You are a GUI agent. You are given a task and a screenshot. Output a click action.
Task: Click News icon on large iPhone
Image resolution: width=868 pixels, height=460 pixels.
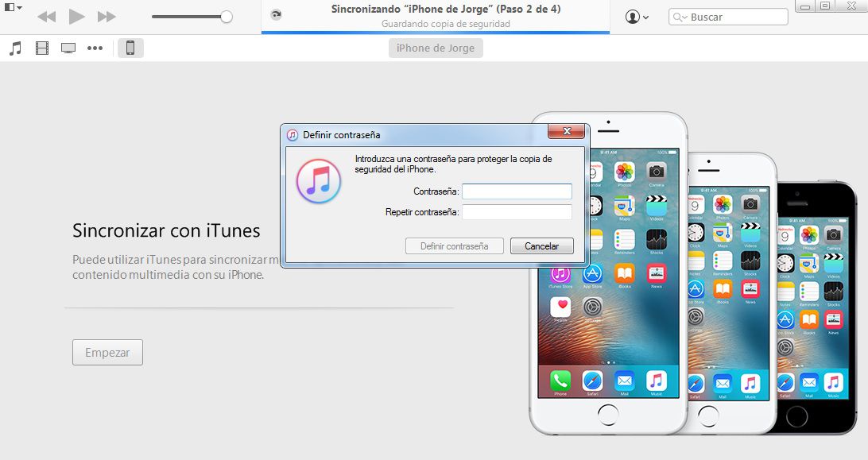pos(657,273)
